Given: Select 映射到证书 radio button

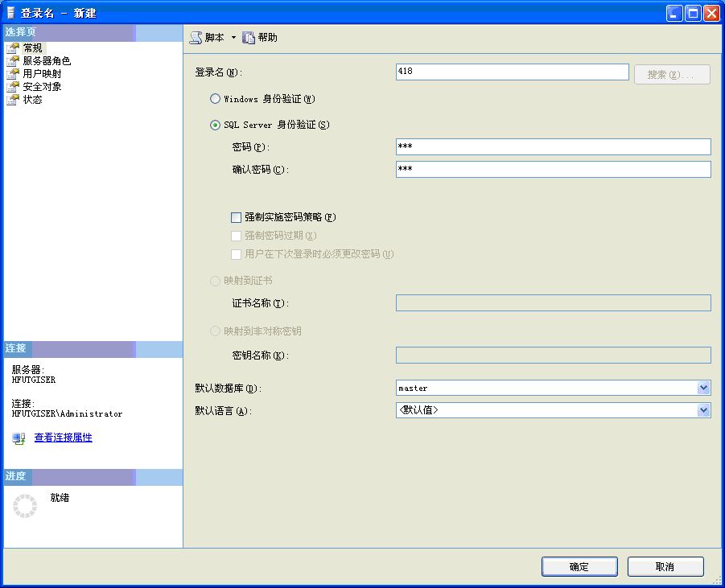Looking at the screenshot, I should [215, 281].
